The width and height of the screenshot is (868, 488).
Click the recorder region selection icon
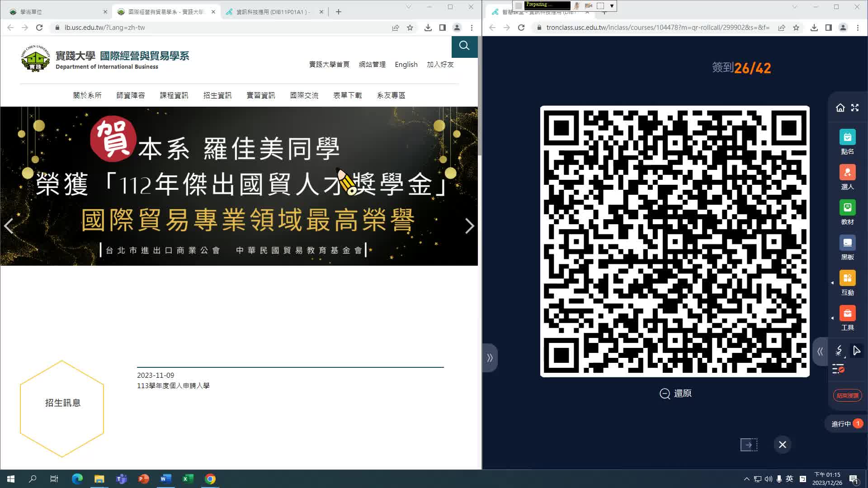tap(600, 6)
